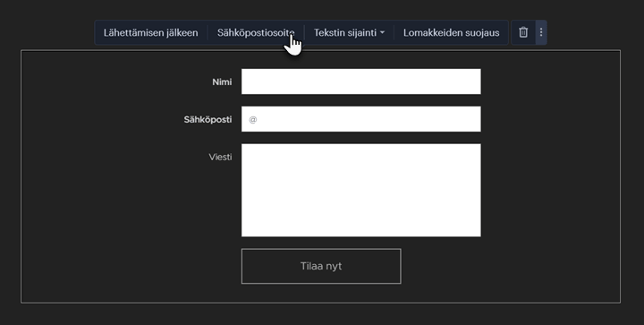644x325 pixels.
Task: Click the @ symbol inside email field
Action: pos(253,120)
